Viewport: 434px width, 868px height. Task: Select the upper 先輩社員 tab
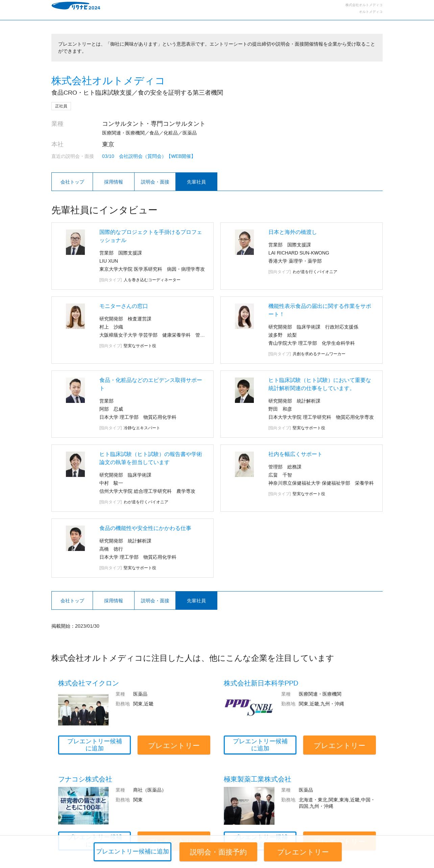[x=196, y=182]
